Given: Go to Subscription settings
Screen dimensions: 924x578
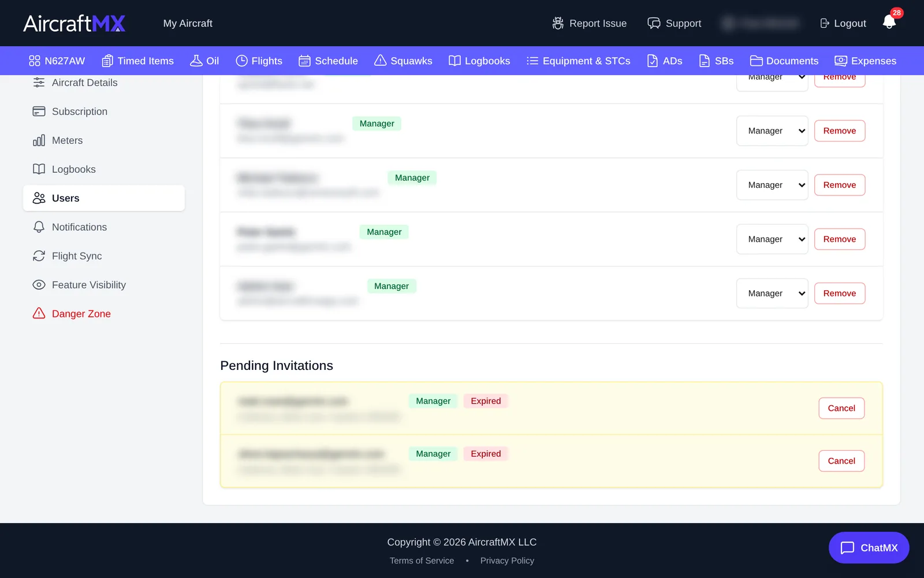Looking at the screenshot, I should (104, 112).
